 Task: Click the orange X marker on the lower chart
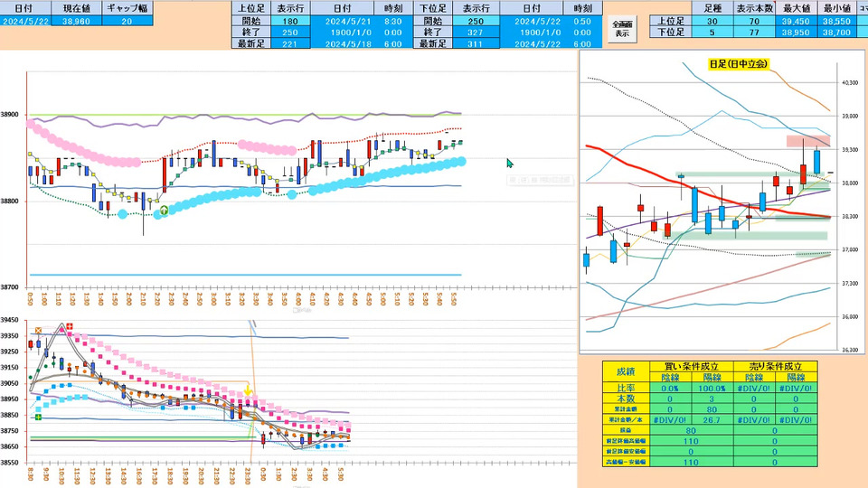pyautogui.click(x=38, y=331)
